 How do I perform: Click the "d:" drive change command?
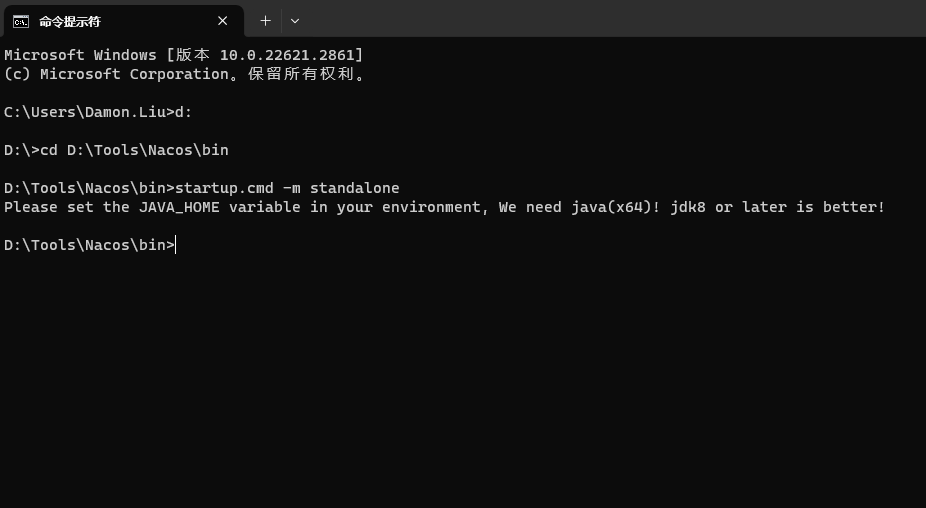point(183,112)
